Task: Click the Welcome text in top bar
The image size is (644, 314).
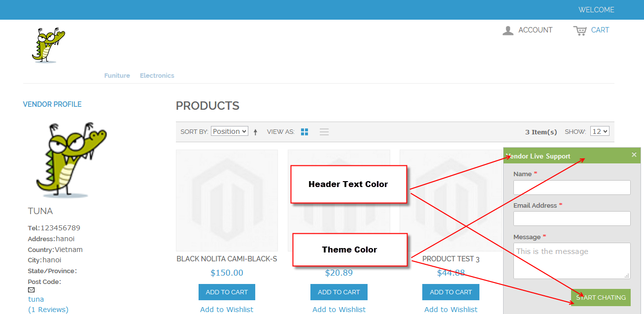Action: [x=596, y=10]
